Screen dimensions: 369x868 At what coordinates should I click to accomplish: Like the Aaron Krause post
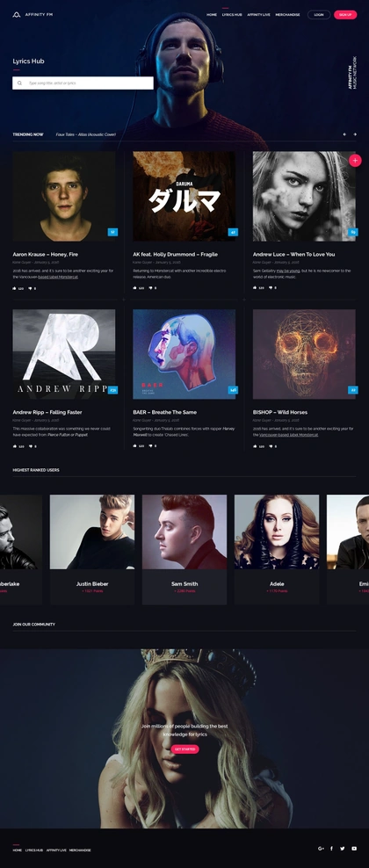click(14, 288)
